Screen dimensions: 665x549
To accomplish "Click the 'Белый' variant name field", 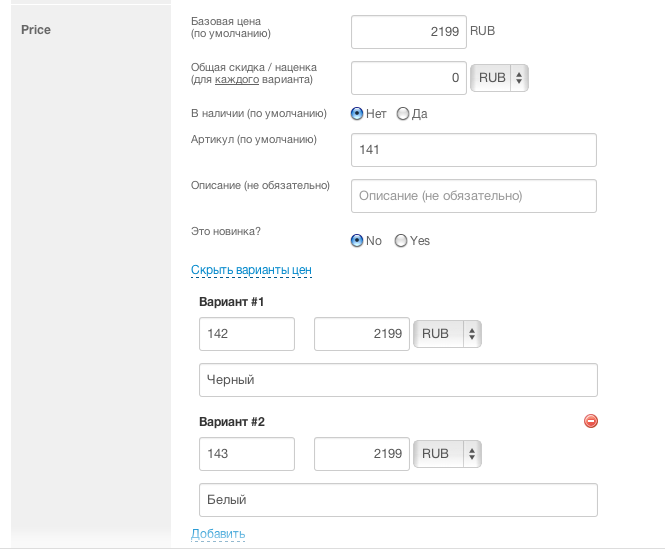I will (x=398, y=500).
